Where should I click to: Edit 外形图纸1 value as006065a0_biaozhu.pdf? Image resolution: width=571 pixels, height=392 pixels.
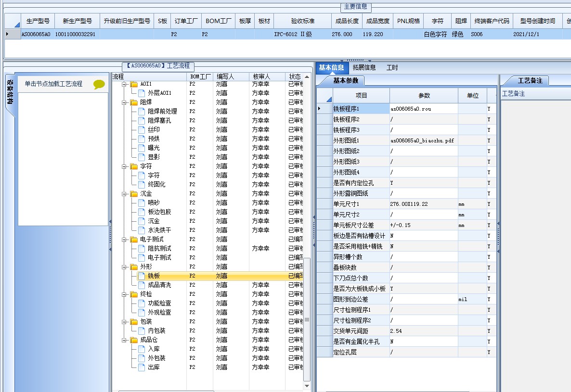(x=424, y=140)
